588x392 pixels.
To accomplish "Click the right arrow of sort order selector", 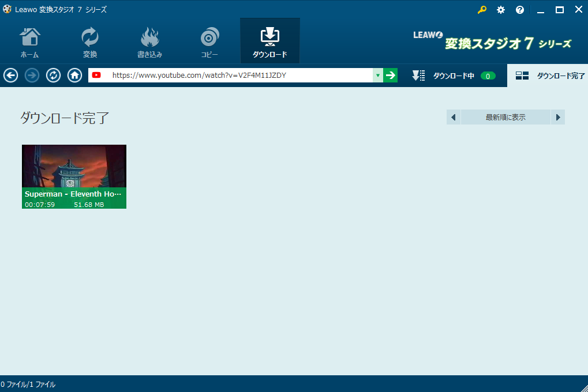I will (x=558, y=117).
